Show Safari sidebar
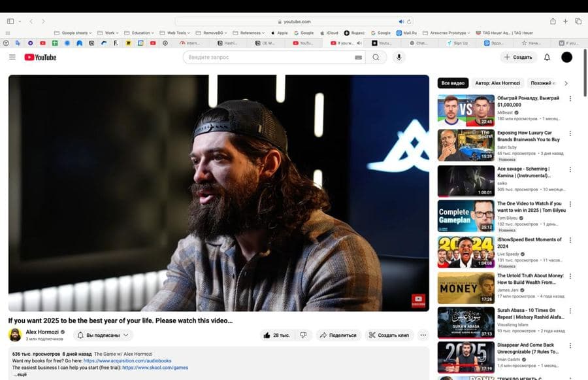 [x=10, y=22]
